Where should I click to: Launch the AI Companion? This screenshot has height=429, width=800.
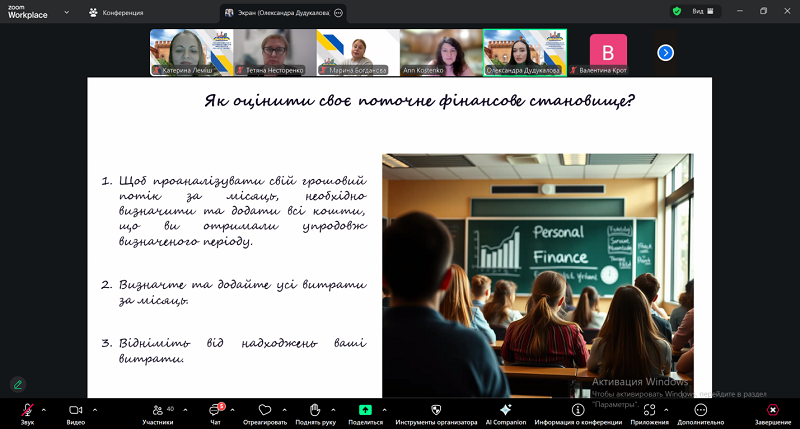tap(505, 410)
